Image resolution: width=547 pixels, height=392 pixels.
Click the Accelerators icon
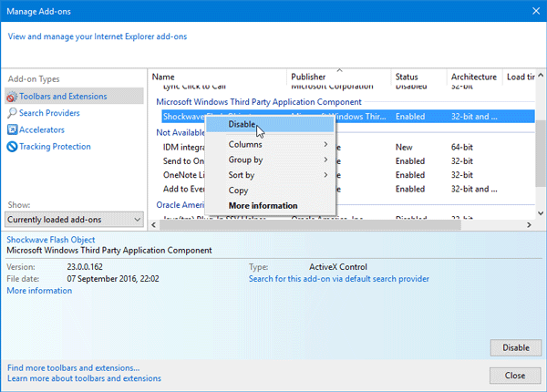coord(12,130)
